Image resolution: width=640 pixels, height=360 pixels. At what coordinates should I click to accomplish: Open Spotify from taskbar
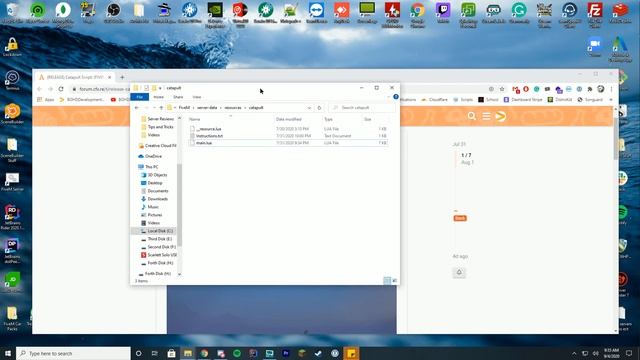point(237,353)
